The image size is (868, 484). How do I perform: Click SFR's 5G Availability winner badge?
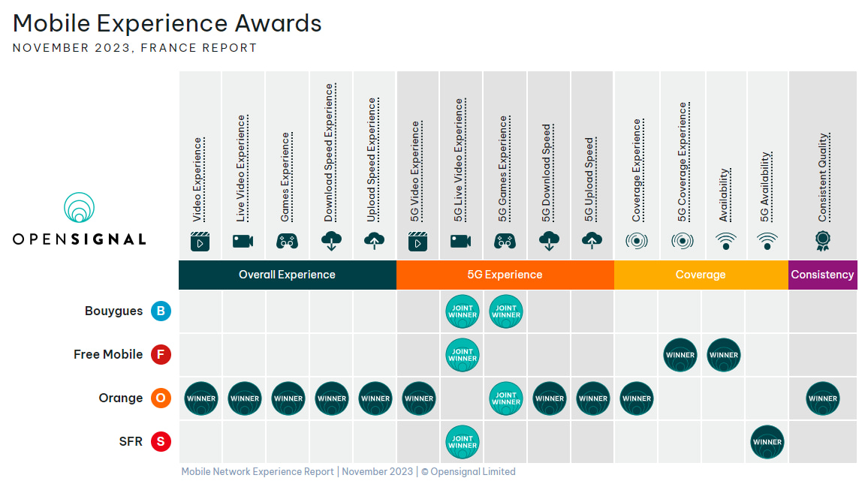767,442
